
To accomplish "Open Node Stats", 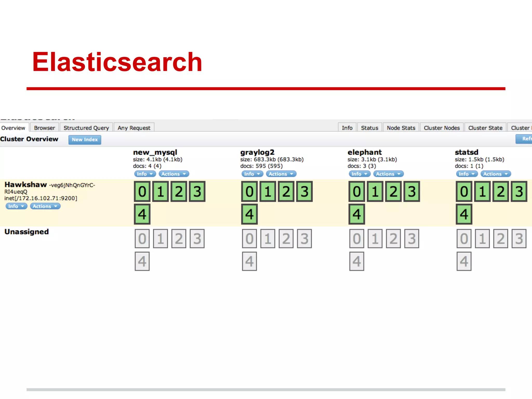I will click(x=401, y=128).
